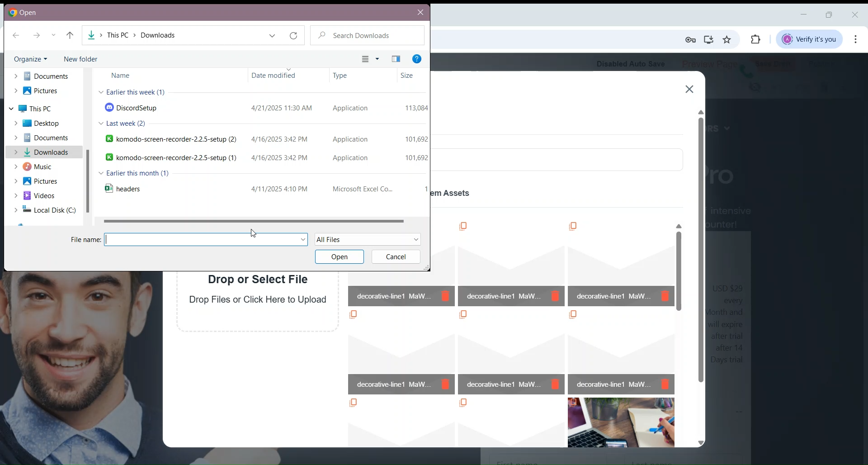Open Chrome's three-dot menu
The height and width of the screenshot is (465, 868).
tap(856, 39)
